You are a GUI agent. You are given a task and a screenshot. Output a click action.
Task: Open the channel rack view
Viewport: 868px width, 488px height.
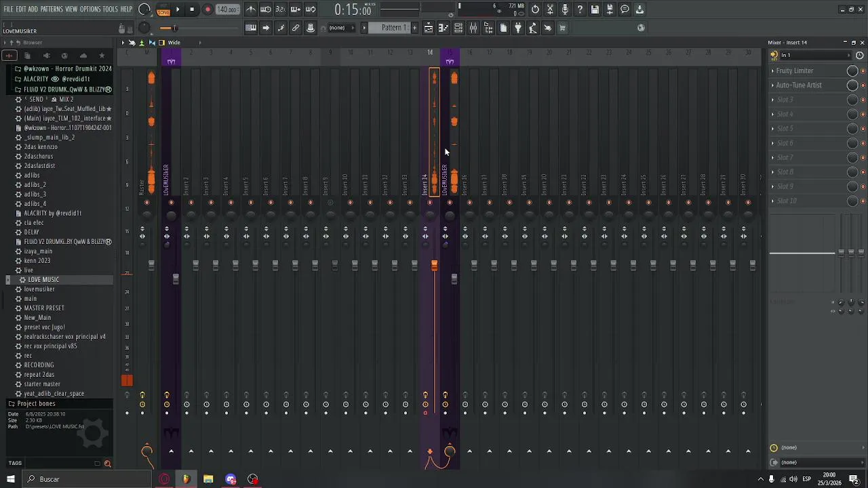(x=458, y=28)
